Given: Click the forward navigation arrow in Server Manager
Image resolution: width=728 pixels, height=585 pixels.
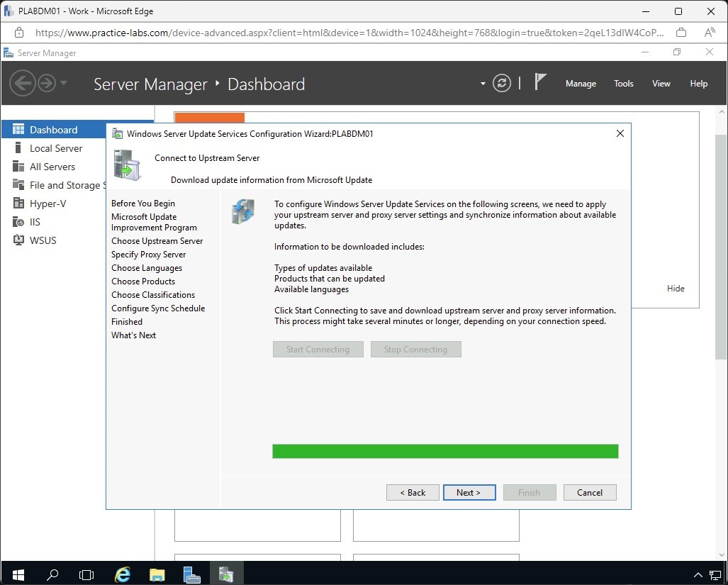Looking at the screenshot, I should [47, 83].
